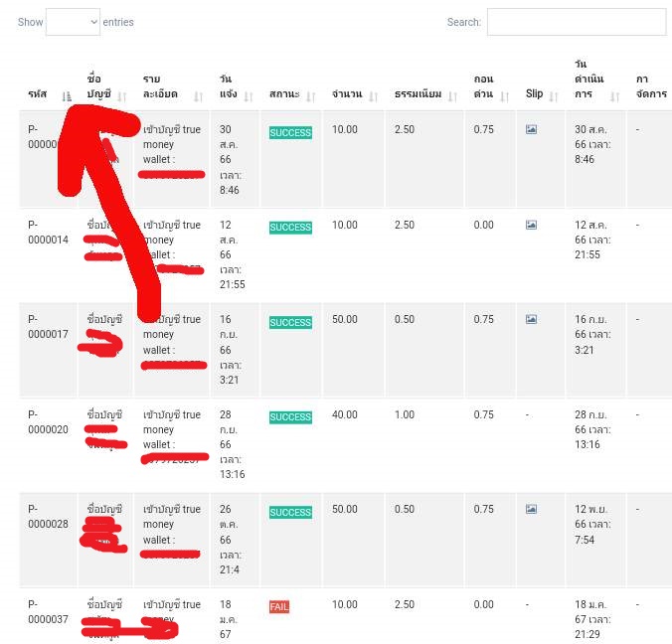Click the การจัดการ column header
The image size is (672, 644).
pos(650,86)
